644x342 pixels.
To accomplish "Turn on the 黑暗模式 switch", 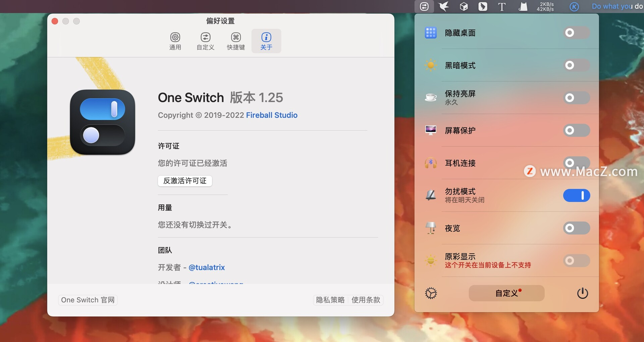I will (x=576, y=65).
